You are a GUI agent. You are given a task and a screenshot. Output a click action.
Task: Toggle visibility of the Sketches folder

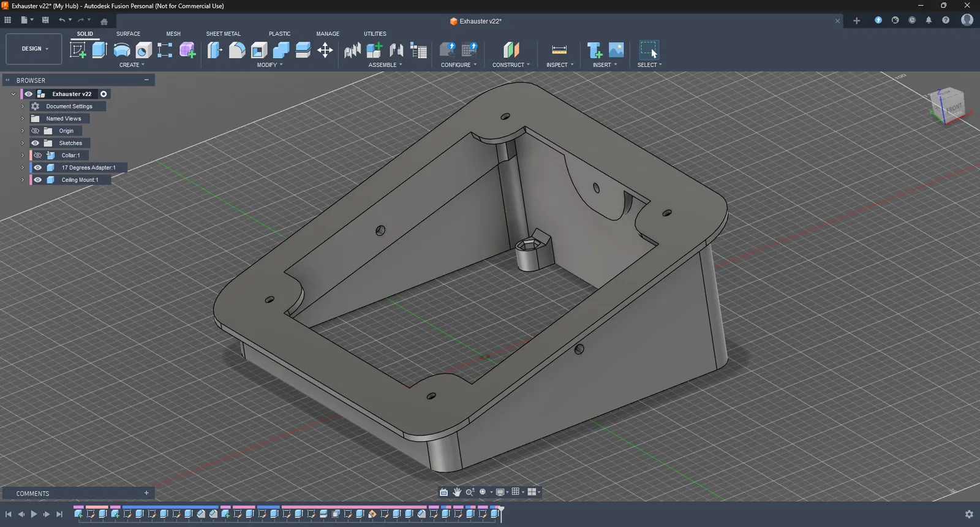pos(35,143)
